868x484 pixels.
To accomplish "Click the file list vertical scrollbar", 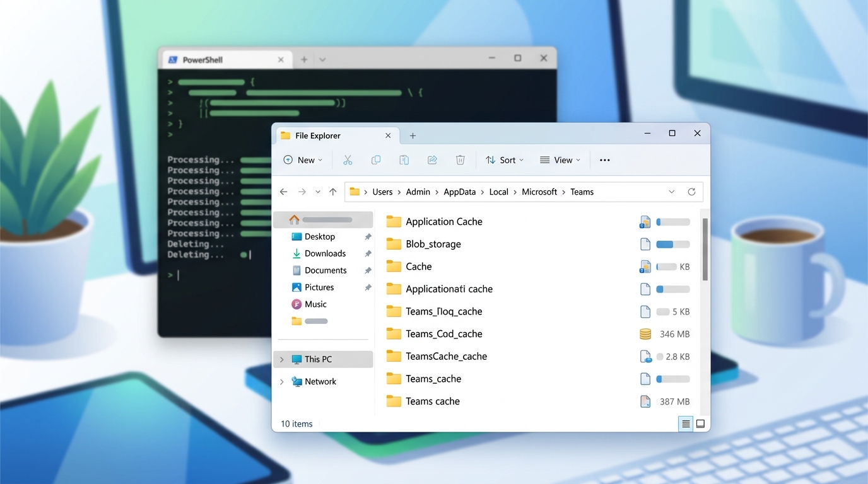I will pos(705,250).
